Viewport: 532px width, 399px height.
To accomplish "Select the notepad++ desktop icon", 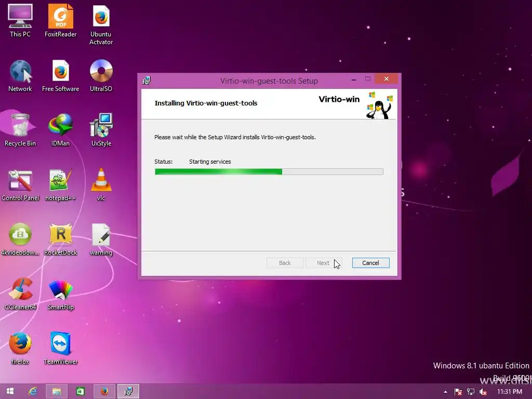I will click(60, 184).
